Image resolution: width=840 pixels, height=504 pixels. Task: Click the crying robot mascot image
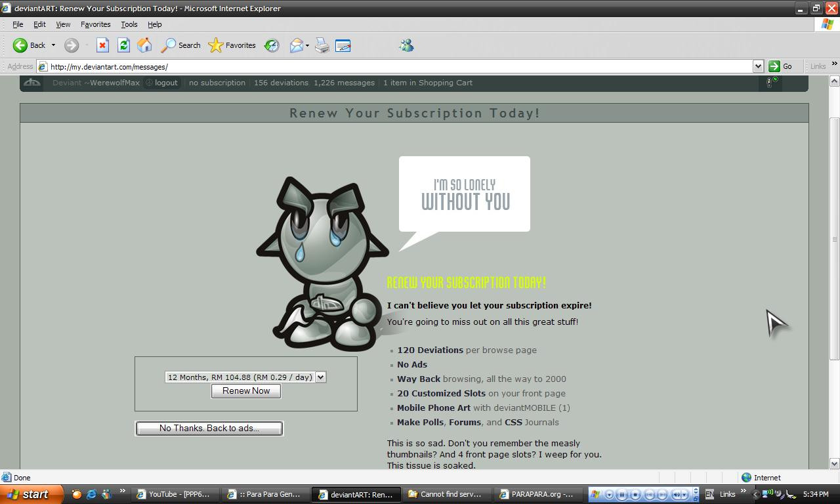322,262
